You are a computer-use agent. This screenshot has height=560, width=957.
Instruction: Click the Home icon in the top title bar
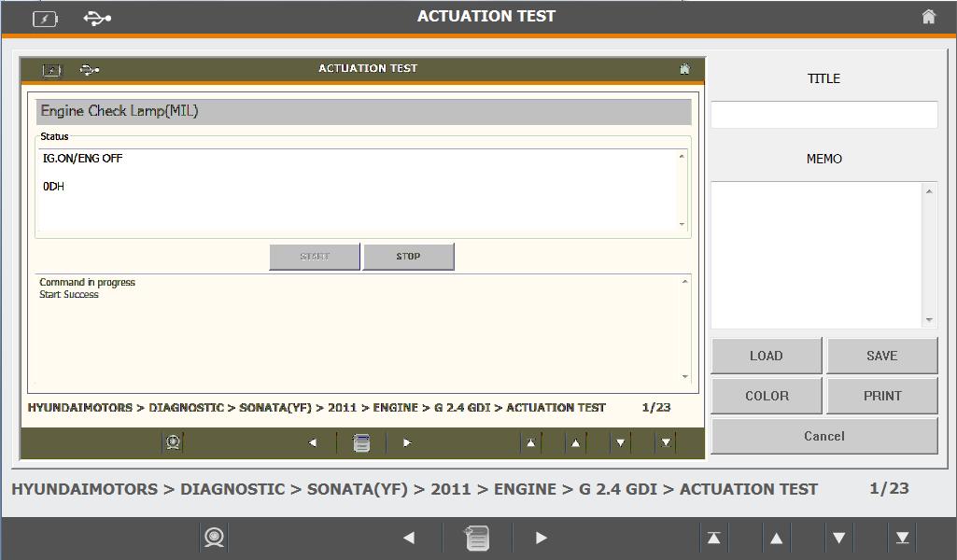point(928,17)
